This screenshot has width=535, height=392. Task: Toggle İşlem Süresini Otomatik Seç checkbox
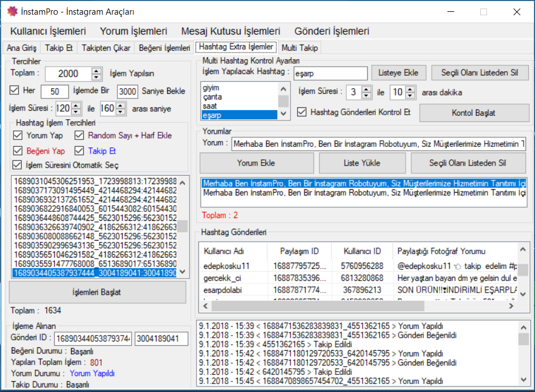point(17,165)
